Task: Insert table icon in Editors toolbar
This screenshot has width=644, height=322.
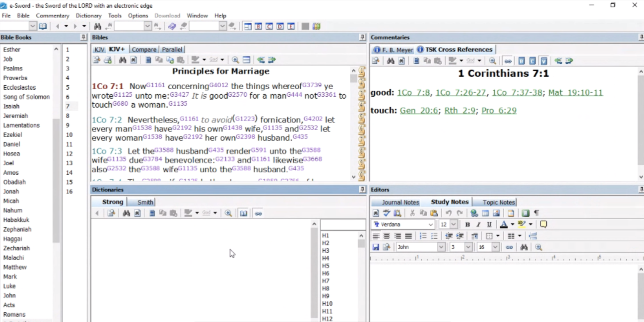Action: coord(485,213)
